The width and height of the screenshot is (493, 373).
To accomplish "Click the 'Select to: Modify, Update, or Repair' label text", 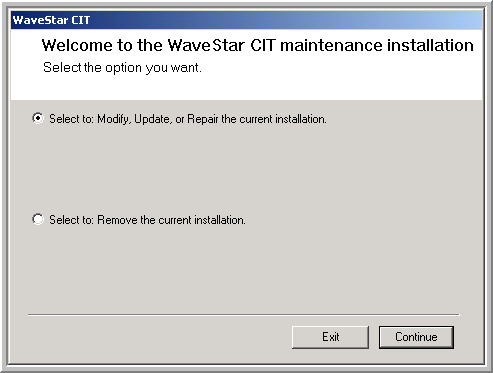I will pos(188,119).
